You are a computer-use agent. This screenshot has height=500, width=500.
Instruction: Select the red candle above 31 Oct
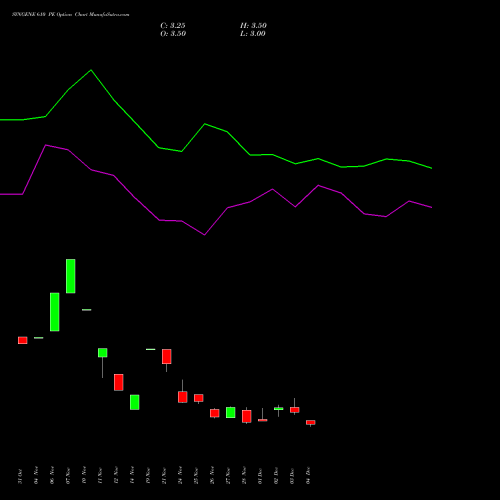23,340
